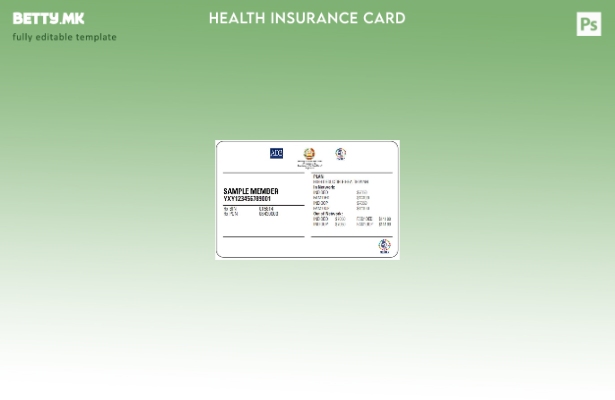615x400 pixels.
Task: Click the 'fully editable template' subtitle
Action: pos(64,37)
